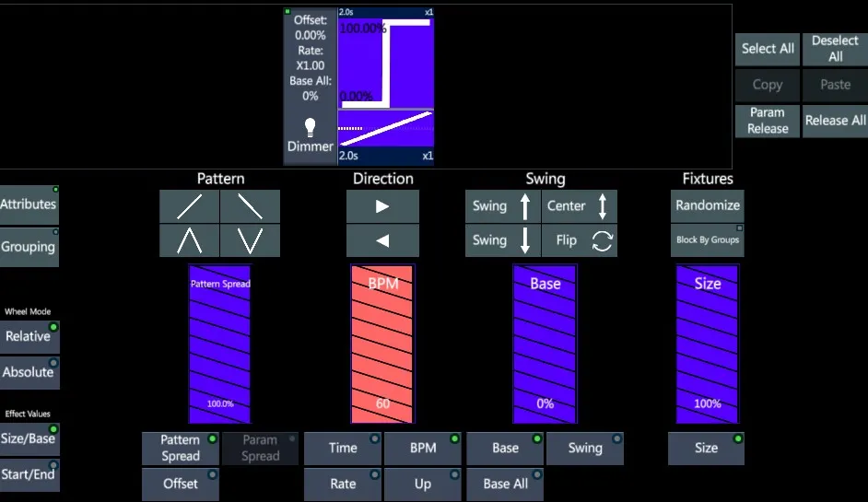This screenshot has width=868, height=502.
Task: Click the Paste button
Action: click(835, 85)
